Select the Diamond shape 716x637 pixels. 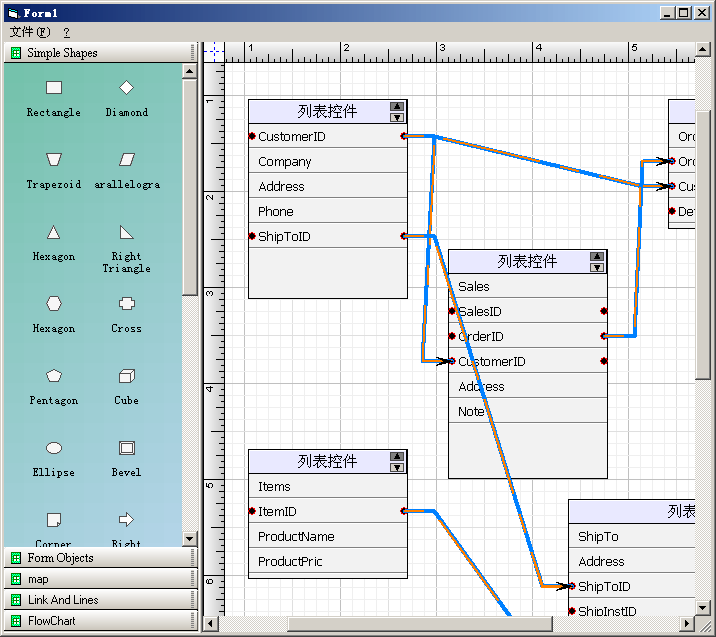126,88
